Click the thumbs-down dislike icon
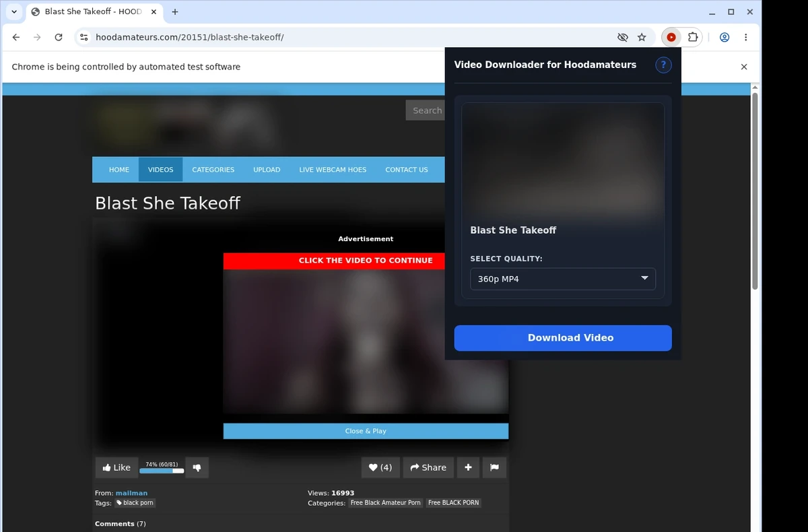This screenshot has width=808, height=532. click(197, 467)
